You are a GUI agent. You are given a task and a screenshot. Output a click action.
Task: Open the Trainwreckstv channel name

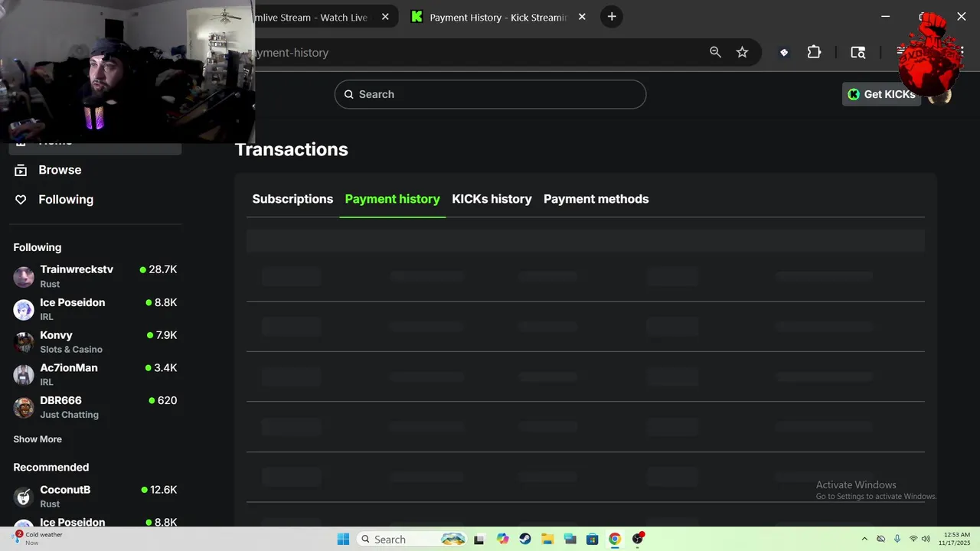(77, 269)
